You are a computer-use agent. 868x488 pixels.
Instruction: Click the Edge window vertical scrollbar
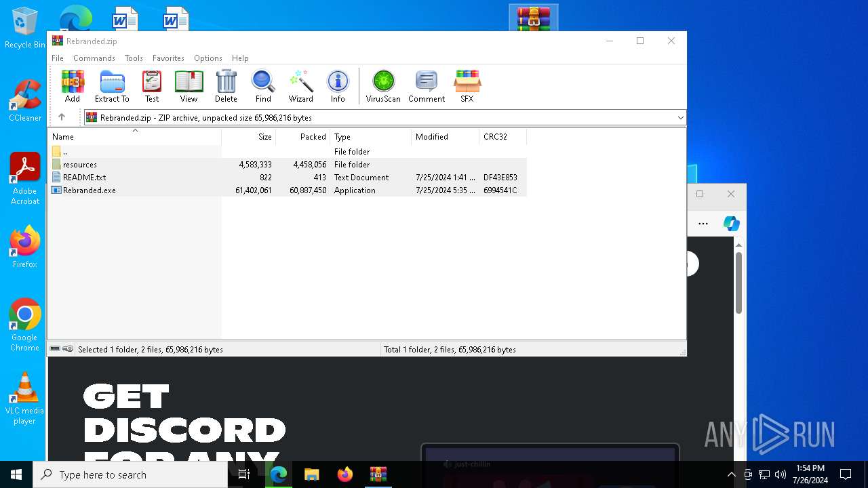click(739, 281)
